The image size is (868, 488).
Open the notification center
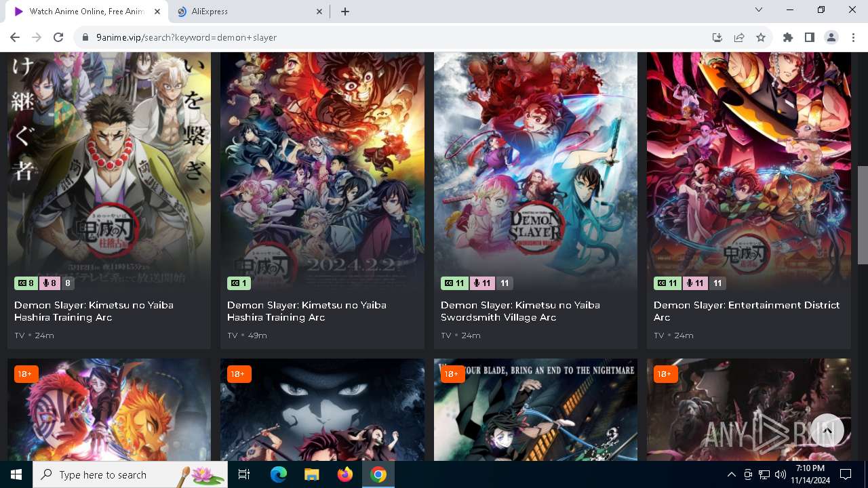point(846,474)
